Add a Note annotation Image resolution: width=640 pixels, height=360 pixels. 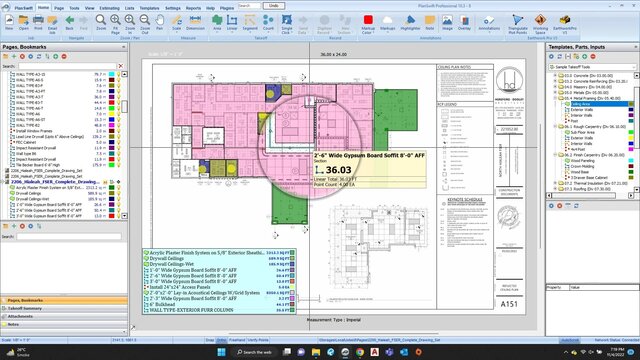(x=430, y=23)
